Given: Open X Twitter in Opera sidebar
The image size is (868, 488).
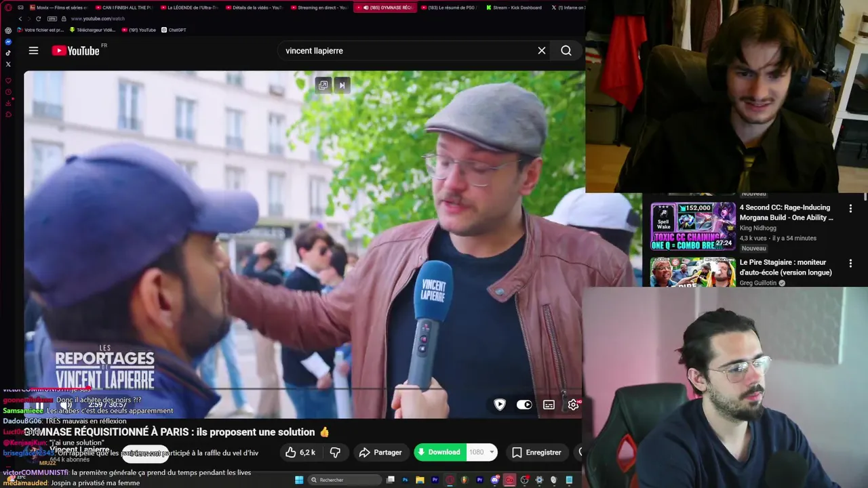Looking at the screenshot, I should [x=8, y=64].
